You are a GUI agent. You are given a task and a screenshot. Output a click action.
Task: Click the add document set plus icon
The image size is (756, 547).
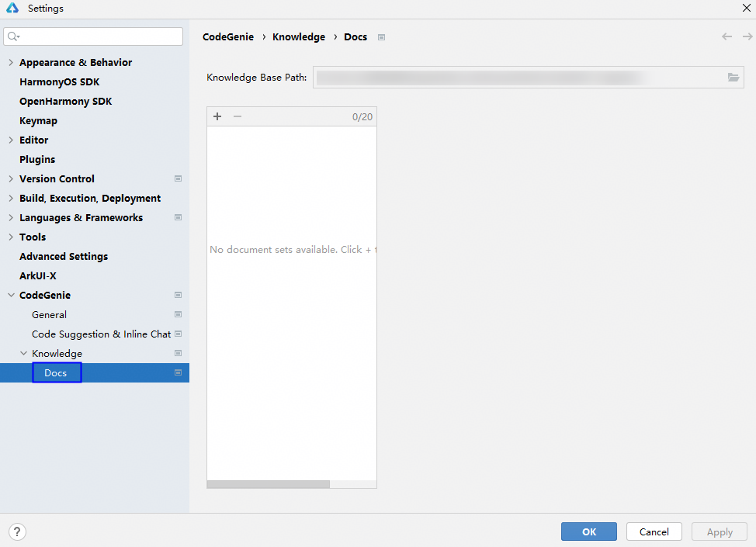[x=217, y=116]
